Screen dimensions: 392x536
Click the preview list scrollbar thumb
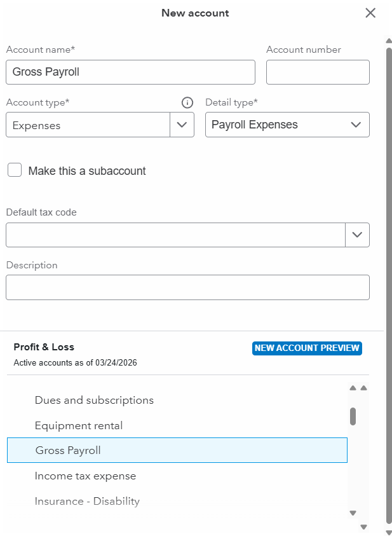pos(353,416)
